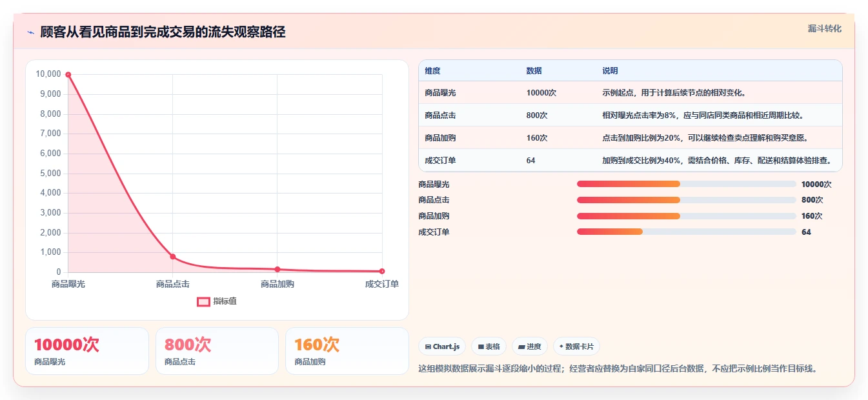Click the 1,000 y-axis tick label

pos(50,252)
